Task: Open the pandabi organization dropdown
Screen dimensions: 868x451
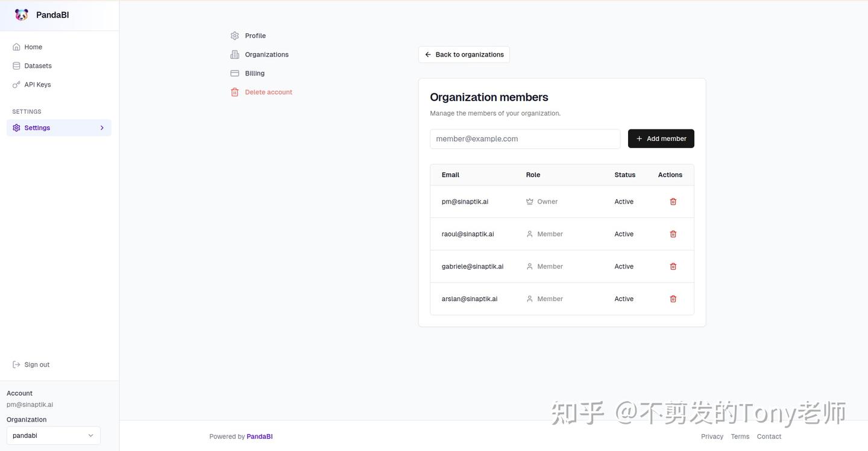Action: pos(54,435)
